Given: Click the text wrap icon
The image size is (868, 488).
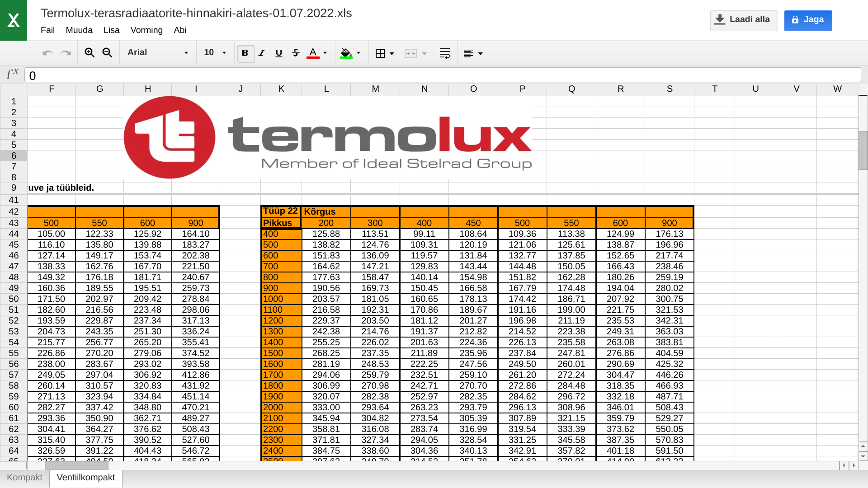Looking at the screenshot, I should 445,53.
